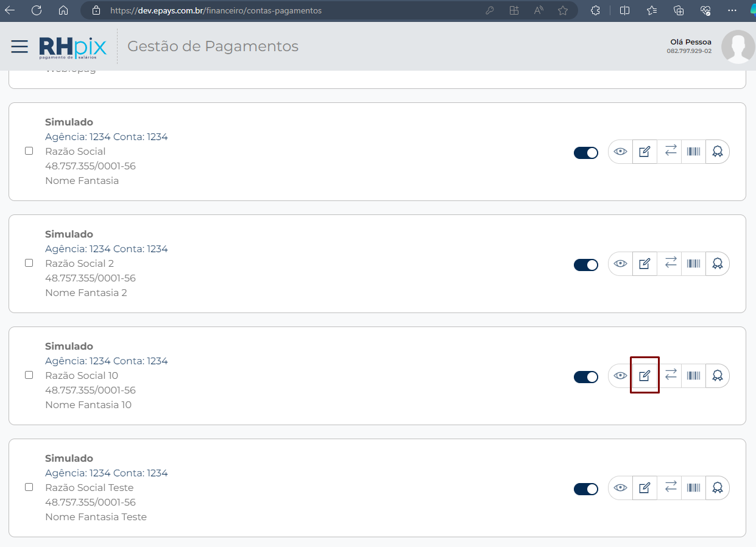
Task: Go to the browser home page
Action: 63,10
